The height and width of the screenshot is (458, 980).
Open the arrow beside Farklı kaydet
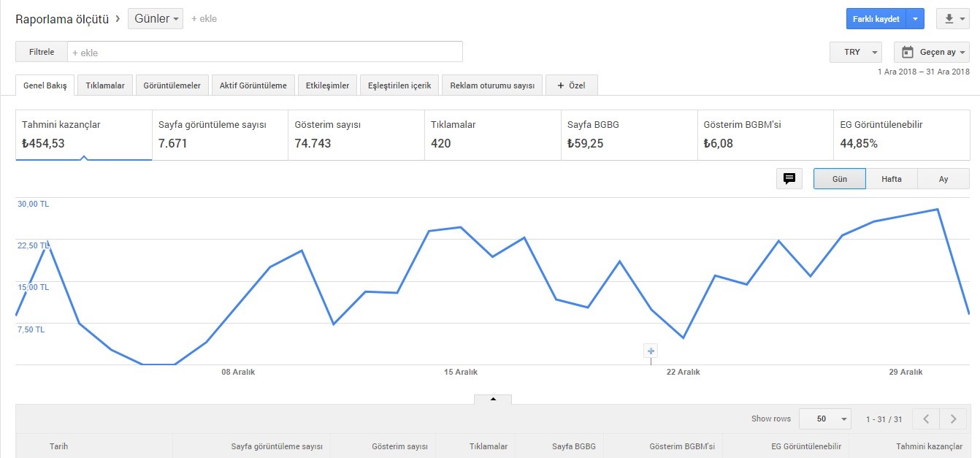pos(916,19)
